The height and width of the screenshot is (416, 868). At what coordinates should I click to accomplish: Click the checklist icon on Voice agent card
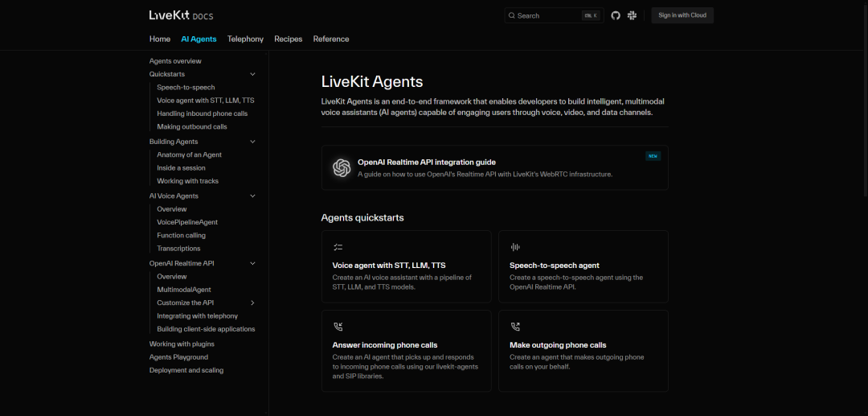338,247
